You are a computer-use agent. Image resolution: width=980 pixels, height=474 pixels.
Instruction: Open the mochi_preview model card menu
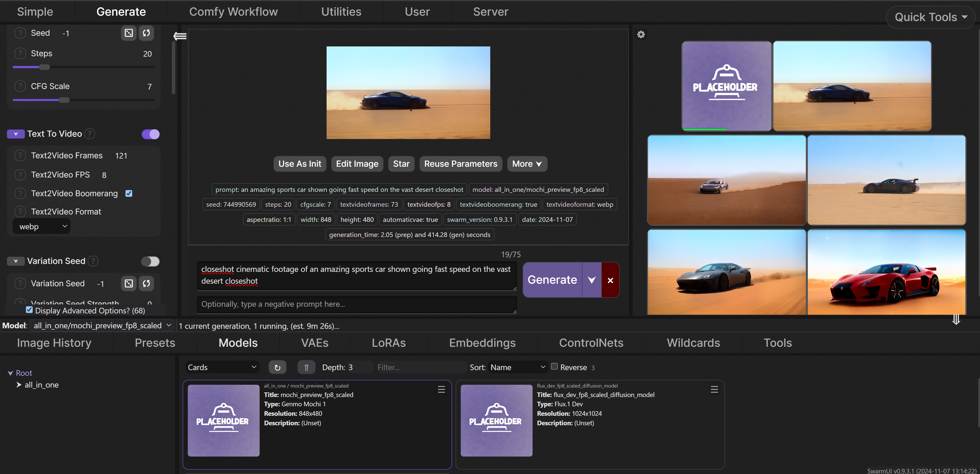tap(441, 389)
